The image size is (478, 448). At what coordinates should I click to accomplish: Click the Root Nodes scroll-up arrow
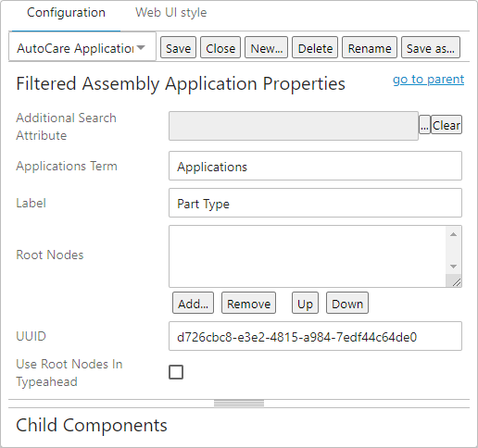(x=453, y=235)
